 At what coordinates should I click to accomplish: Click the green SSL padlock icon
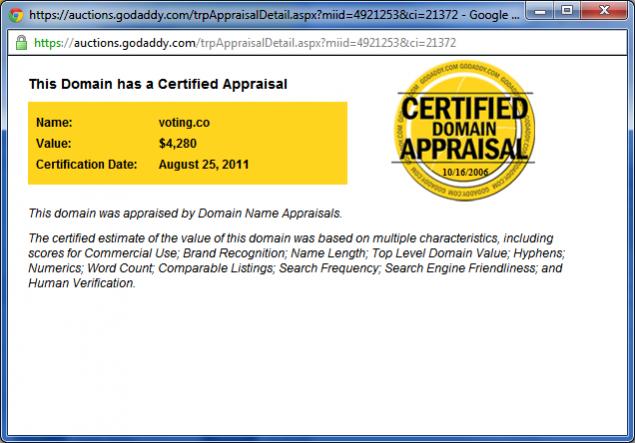[21, 43]
